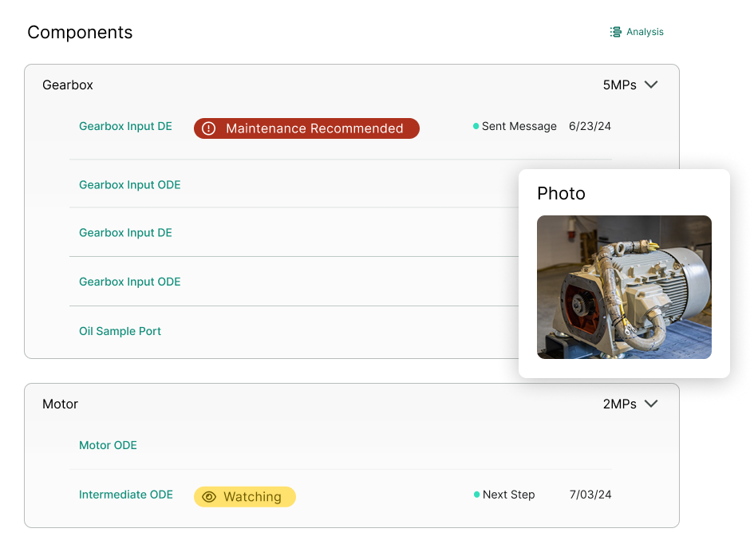Click the Motor section title
754x560 pixels.
[60, 404]
